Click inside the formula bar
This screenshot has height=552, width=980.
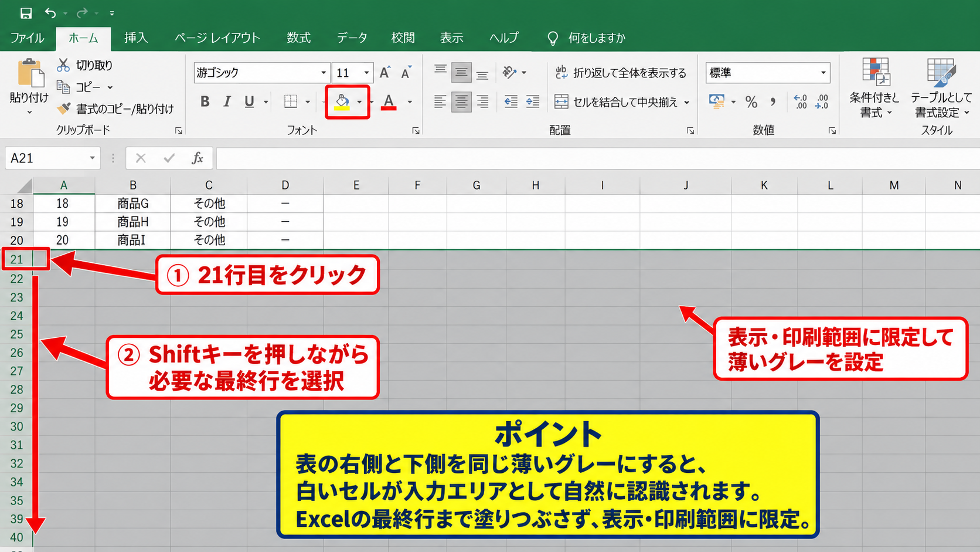[x=598, y=158]
